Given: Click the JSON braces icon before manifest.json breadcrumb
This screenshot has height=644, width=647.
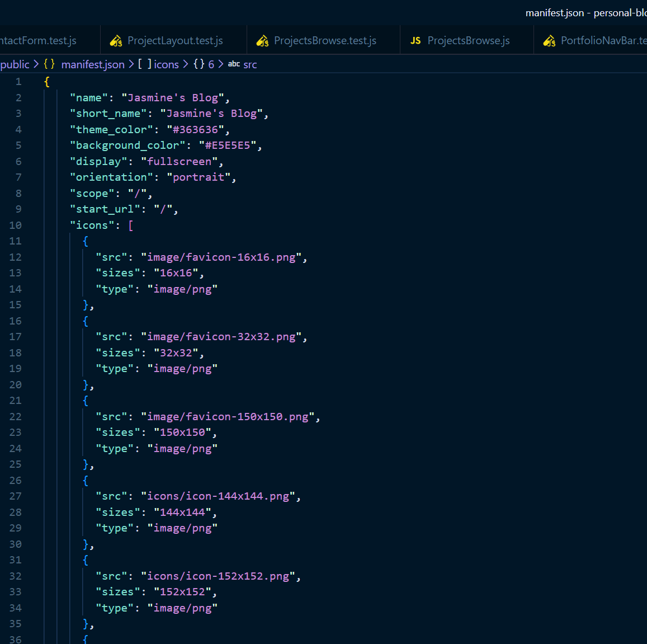Looking at the screenshot, I should tap(49, 64).
